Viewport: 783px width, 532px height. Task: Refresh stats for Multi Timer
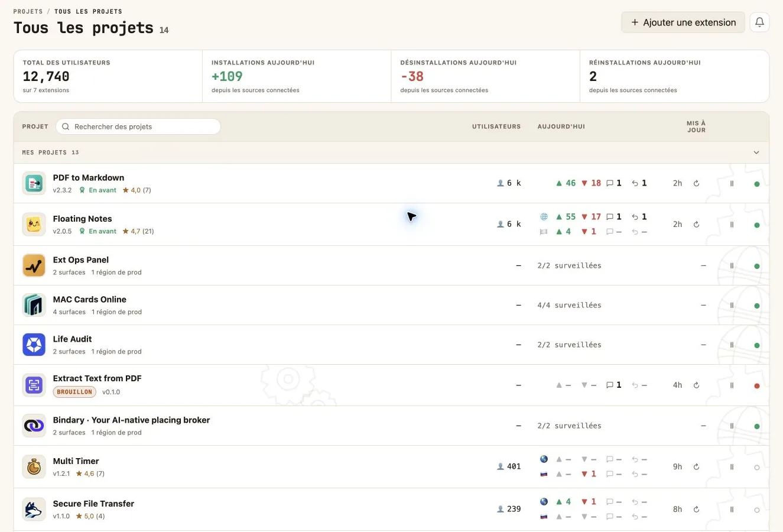696,467
